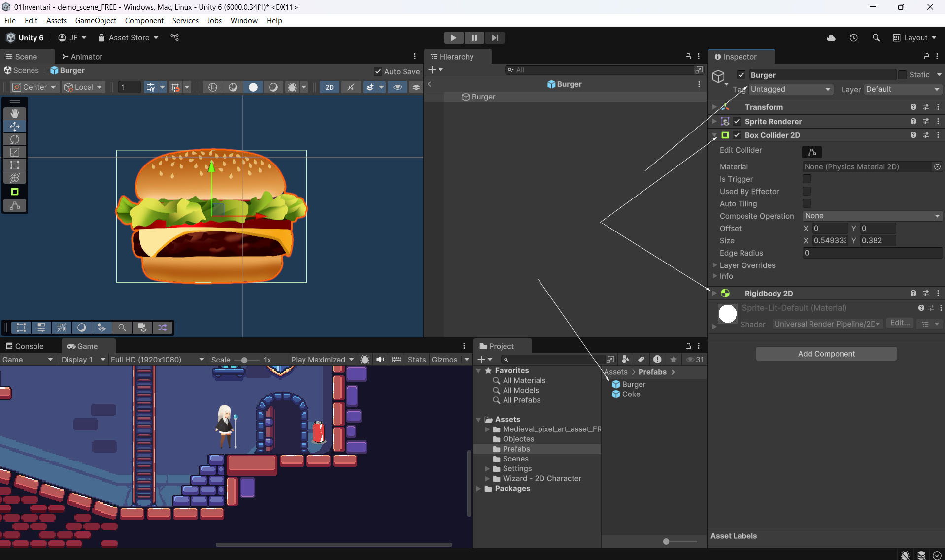This screenshot has height=560, width=945.
Task: Open the GameObject menu
Action: pyautogui.click(x=96, y=20)
